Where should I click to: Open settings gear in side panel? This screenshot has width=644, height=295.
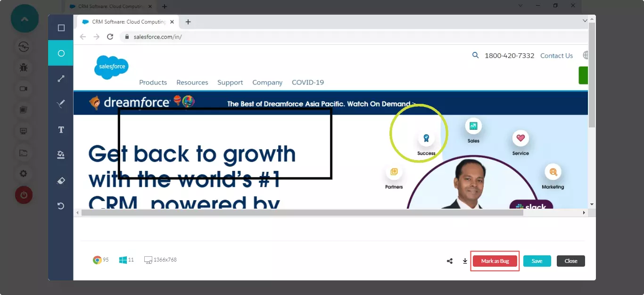pyautogui.click(x=24, y=174)
